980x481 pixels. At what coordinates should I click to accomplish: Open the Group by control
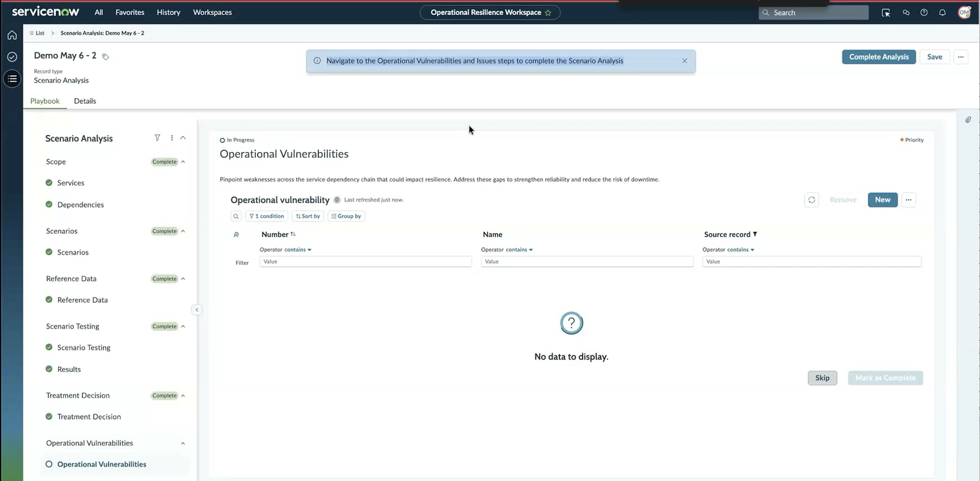pyautogui.click(x=346, y=216)
